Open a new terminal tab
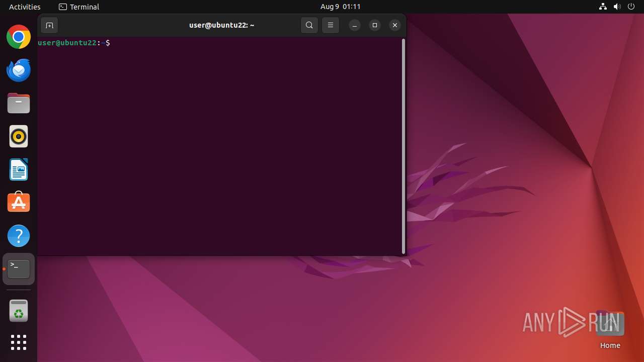This screenshot has width=644, height=362. pos(49,25)
